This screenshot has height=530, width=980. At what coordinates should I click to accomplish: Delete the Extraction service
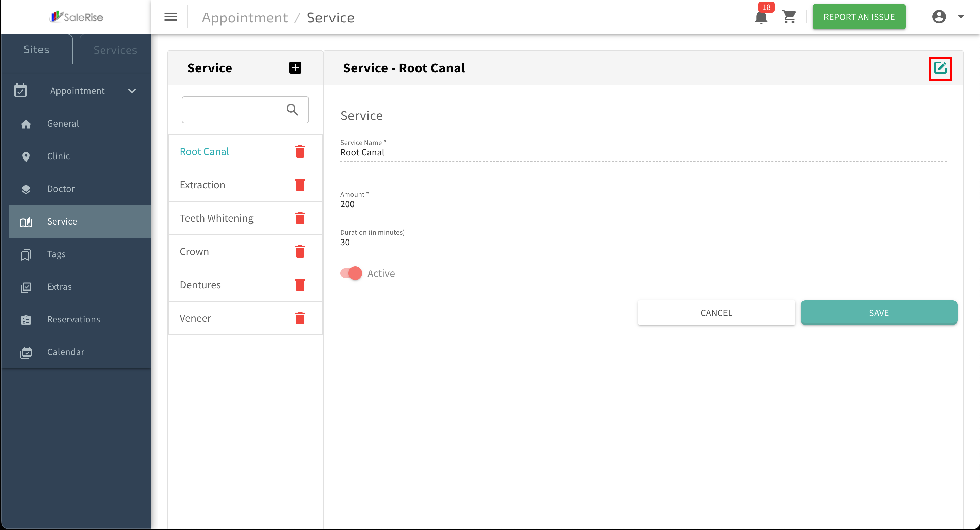tap(300, 185)
